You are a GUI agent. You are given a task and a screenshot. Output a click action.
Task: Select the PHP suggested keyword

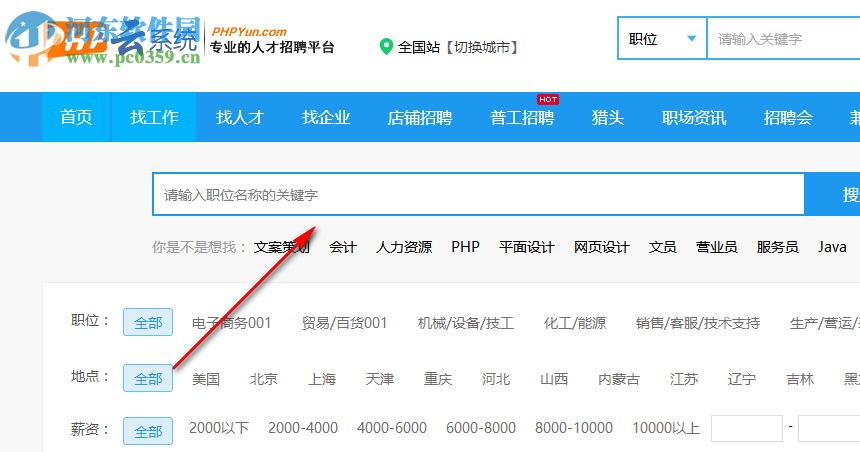465,247
